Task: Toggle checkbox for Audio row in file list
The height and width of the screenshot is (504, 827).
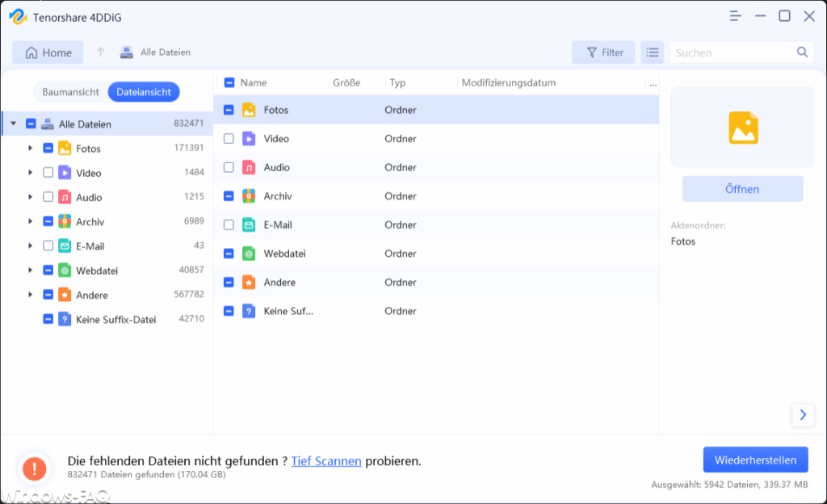Action: coord(229,167)
